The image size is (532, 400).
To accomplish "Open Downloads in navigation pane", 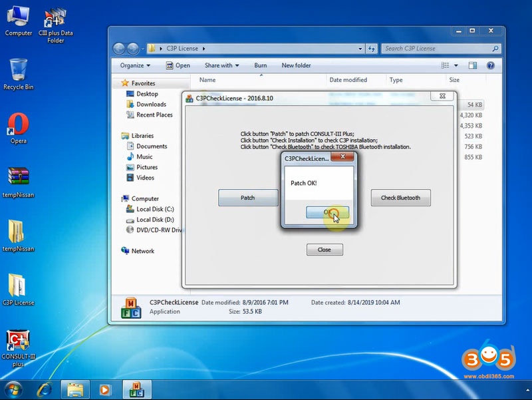I will [146, 104].
